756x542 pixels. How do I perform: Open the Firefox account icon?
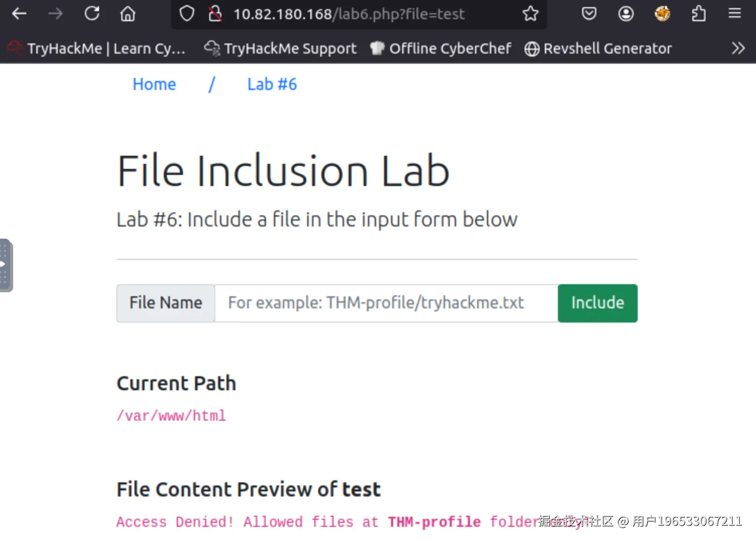pyautogui.click(x=626, y=14)
